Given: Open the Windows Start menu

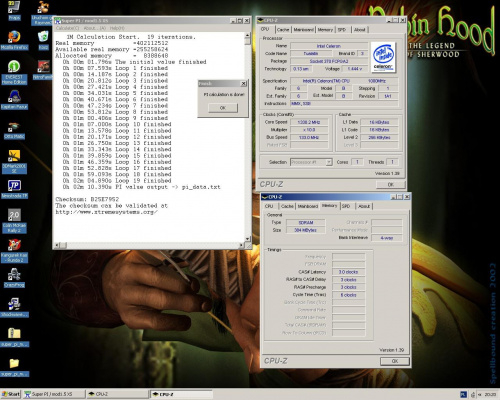Looking at the screenshot, I should pos(11,394).
